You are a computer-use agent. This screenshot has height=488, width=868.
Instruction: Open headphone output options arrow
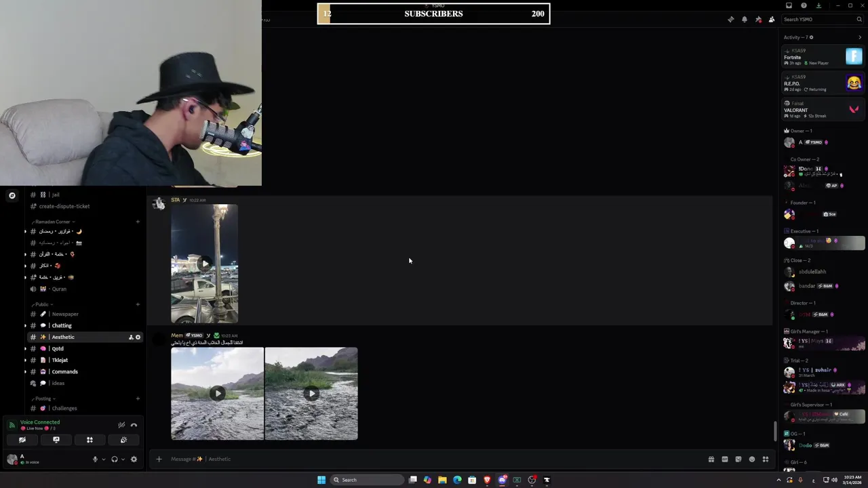(x=122, y=460)
